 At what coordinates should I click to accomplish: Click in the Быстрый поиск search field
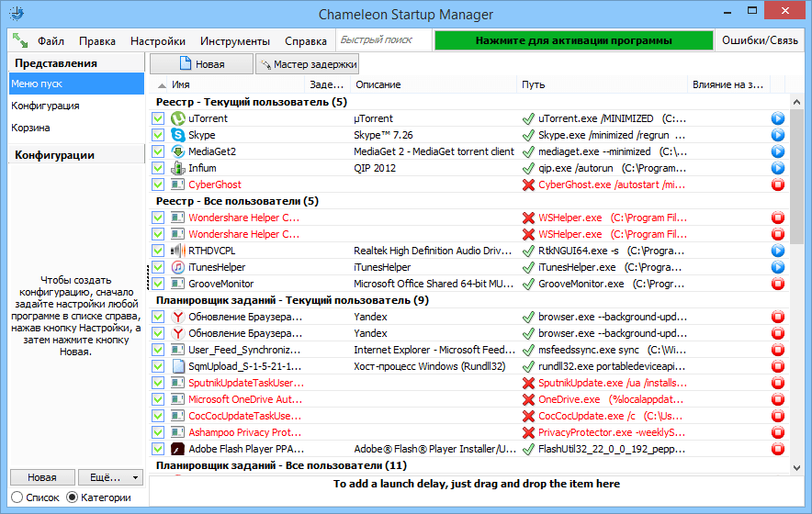(384, 39)
